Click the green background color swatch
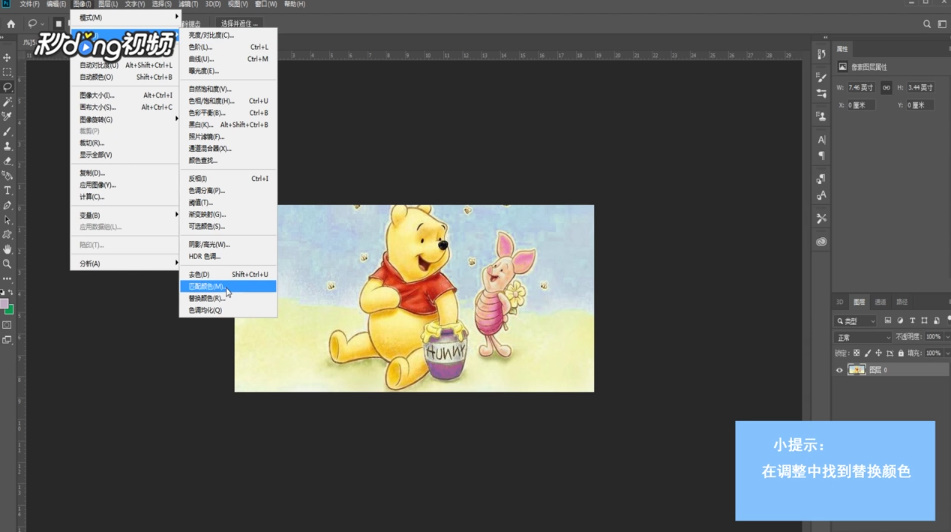Image resolution: width=951 pixels, height=532 pixels. (10, 311)
